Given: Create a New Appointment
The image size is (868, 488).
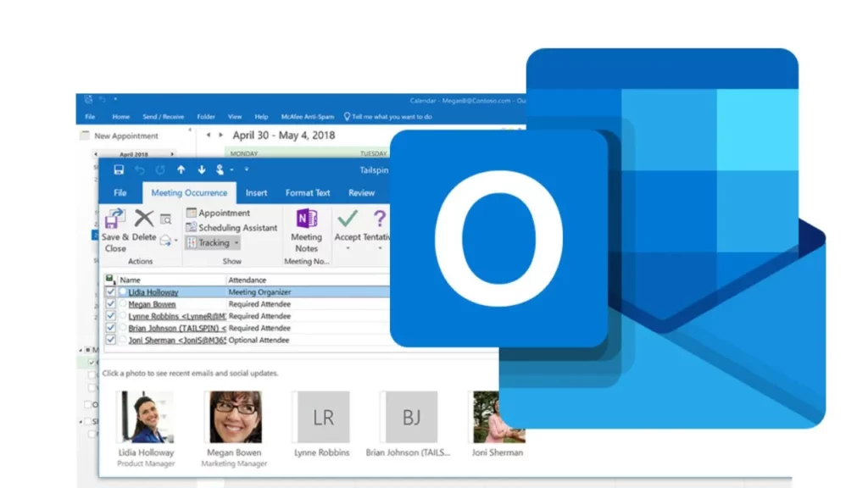Looking at the screenshot, I should pos(127,136).
